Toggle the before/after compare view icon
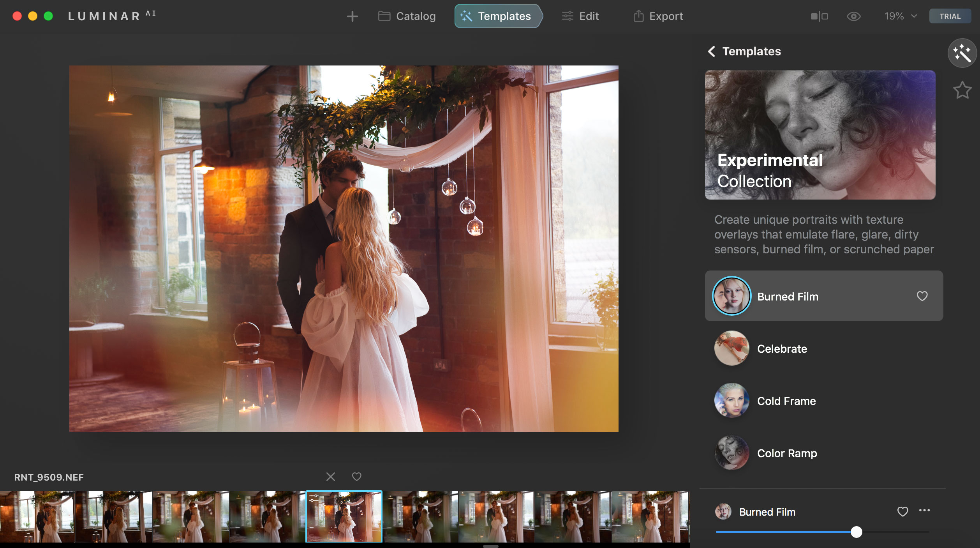This screenshot has height=548, width=980. [819, 16]
